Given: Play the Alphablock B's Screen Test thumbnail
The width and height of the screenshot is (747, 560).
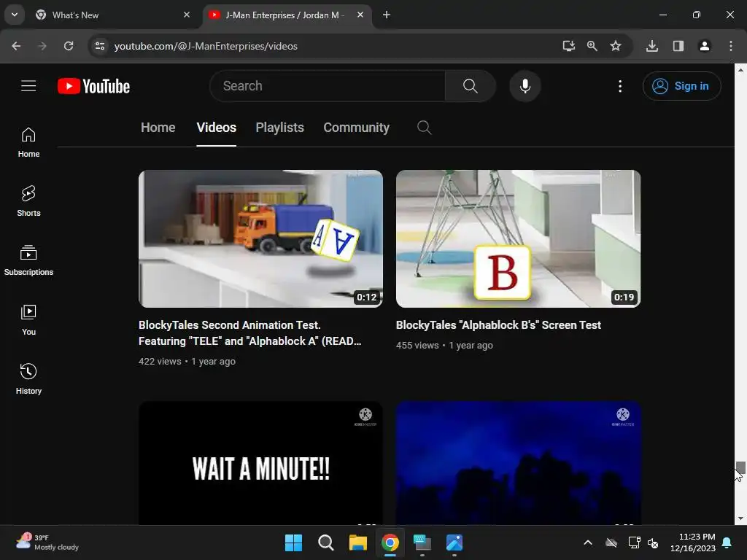Looking at the screenshot, I should coord(519,238).
